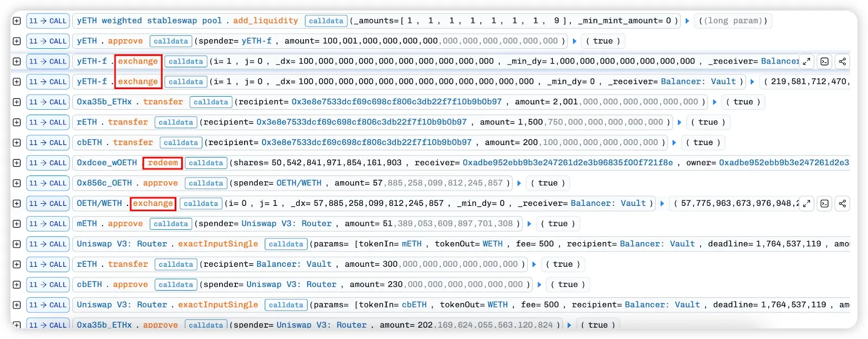868x339 pixels.
Task: Click the blue output arrow on the rETH transfer to 0x3e8e row
Action: (x=679, y=122)
